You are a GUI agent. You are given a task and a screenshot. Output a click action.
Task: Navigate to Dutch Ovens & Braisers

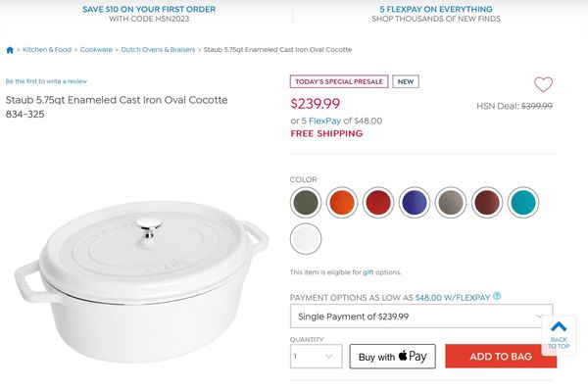coord(158,49)
